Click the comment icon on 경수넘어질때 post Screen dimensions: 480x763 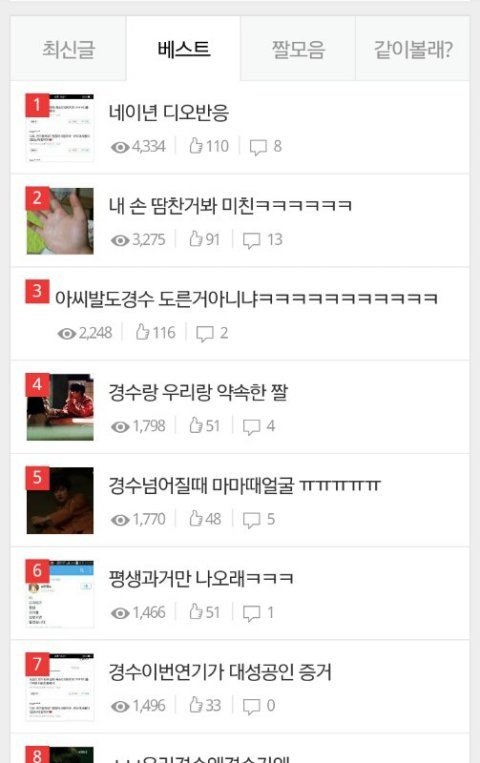pyautogui.click(x=251, y=520)
